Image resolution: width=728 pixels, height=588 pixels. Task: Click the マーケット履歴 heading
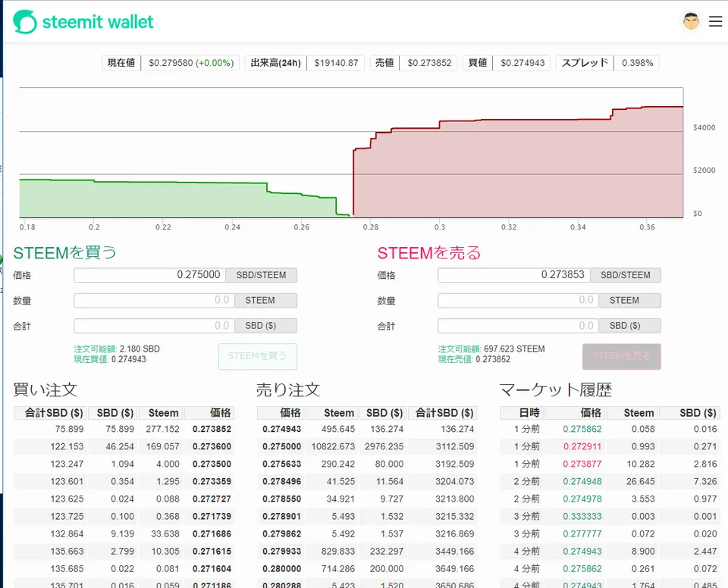point(556,389)
